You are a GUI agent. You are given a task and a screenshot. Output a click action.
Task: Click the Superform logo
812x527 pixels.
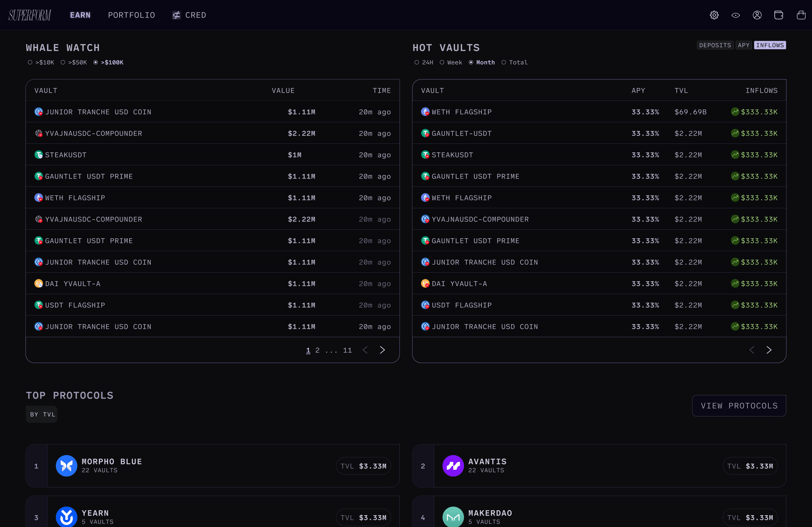click(30, 15)
